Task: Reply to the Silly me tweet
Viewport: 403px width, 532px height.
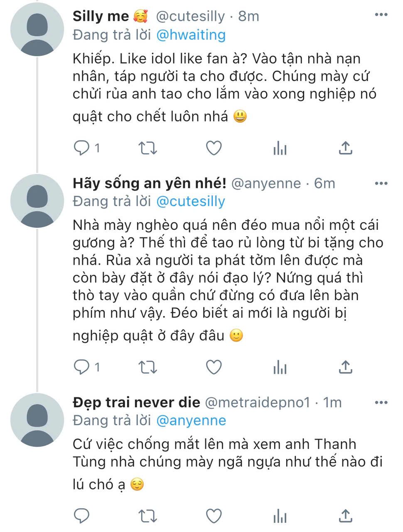Action: (81, 148)
